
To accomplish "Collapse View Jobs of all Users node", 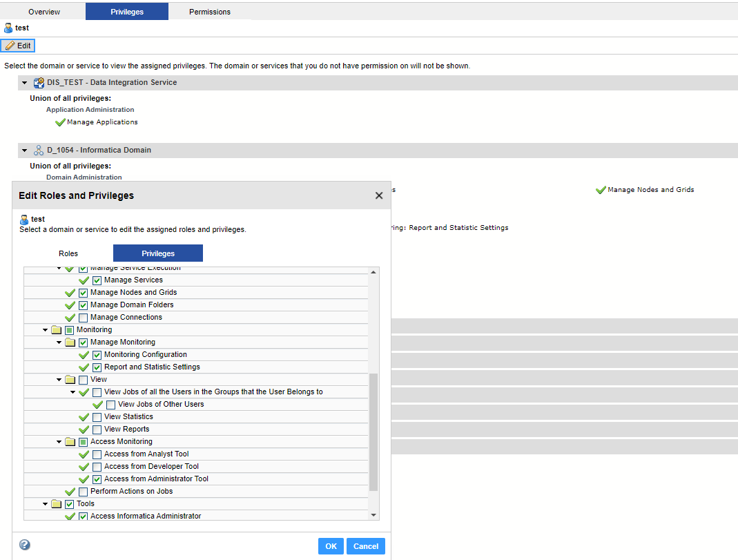I will pos(73,392).
